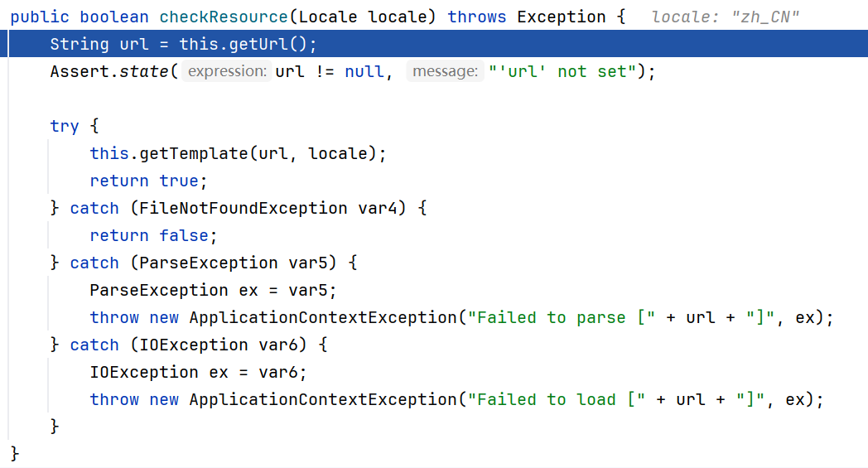Click ParseException in the catch clause

click(x=209, y=263)
